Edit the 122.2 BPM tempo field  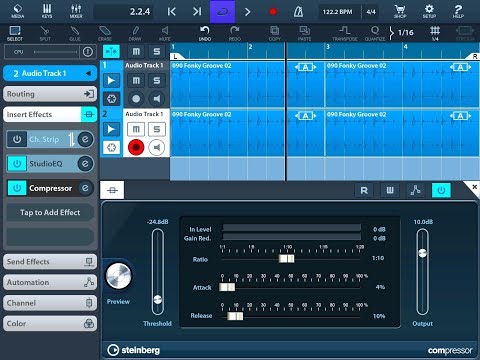(337, 12)
